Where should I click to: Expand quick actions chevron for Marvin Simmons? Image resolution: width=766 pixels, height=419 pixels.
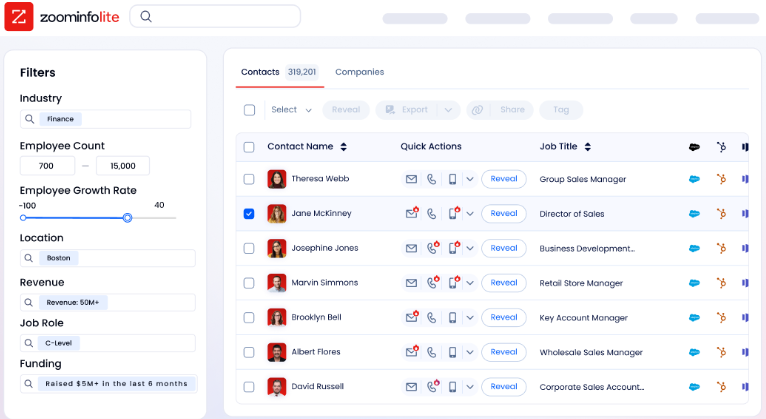470,283
